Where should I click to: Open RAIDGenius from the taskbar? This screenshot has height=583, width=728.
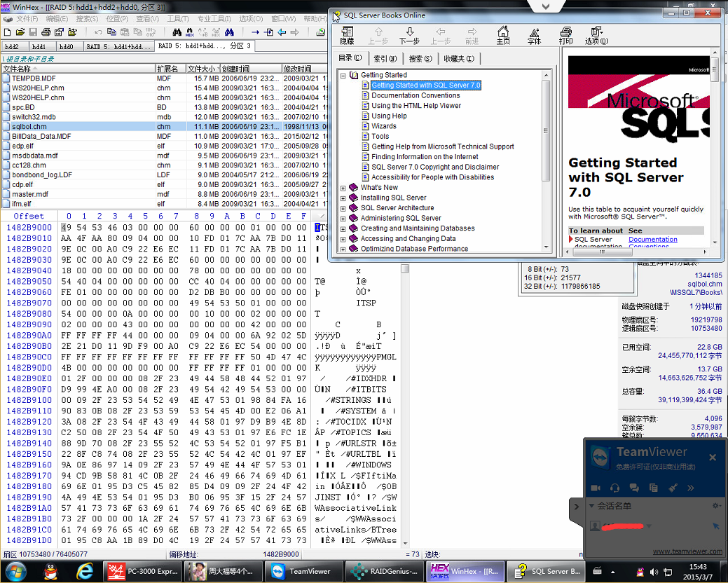click(x=385, y=571)
